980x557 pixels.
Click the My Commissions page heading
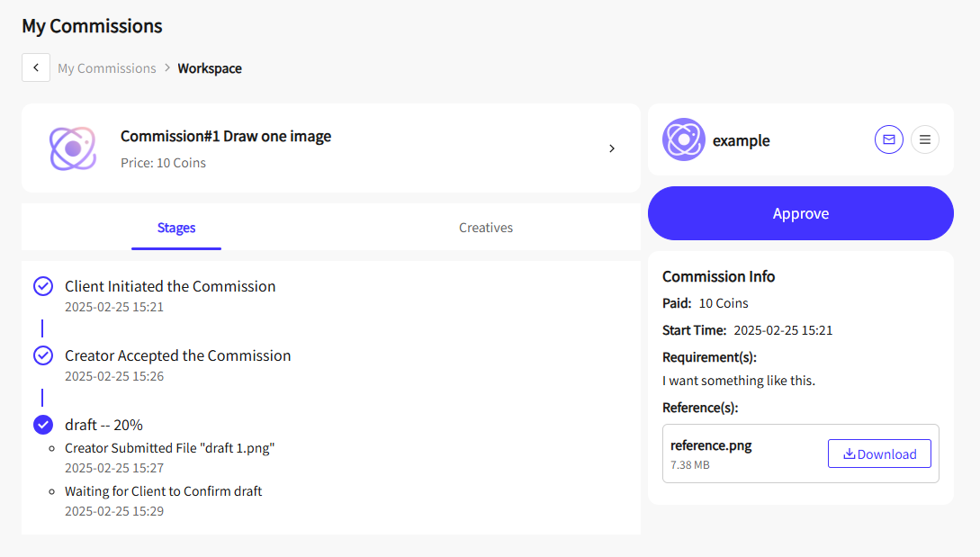[92, 25]
